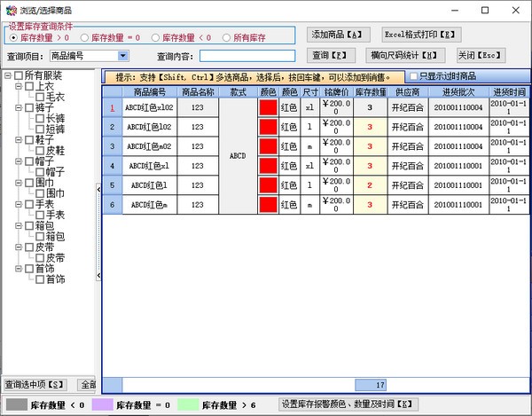The width and height of the screenshot is (532, 416).
Task: Click the lower panel splitter arrow
Action: tap(98, 275)
